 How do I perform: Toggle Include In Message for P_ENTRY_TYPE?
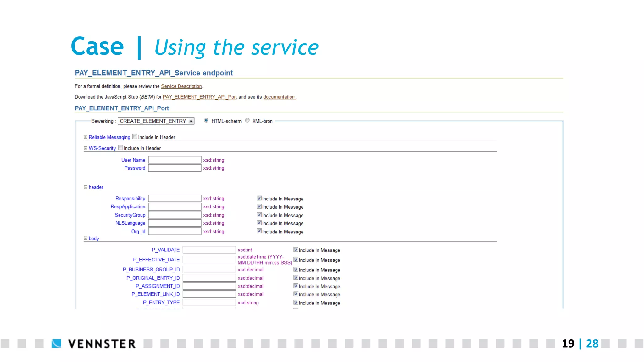(x=296, y=302)
